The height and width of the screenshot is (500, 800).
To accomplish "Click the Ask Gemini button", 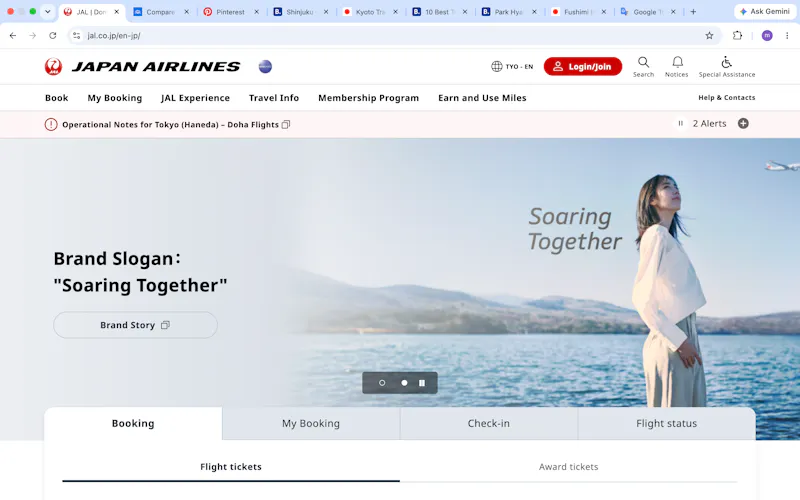I will point(764,11).
